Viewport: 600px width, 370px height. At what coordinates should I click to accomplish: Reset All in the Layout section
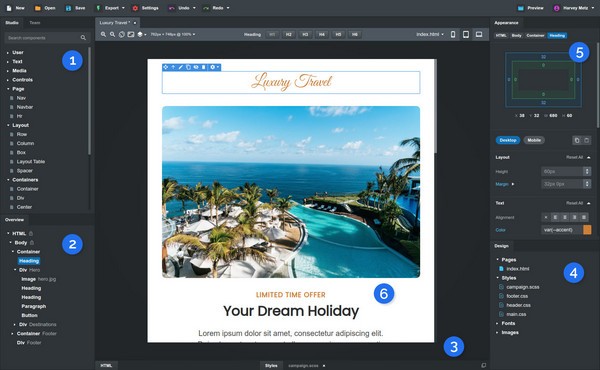[x=574, y=157]
